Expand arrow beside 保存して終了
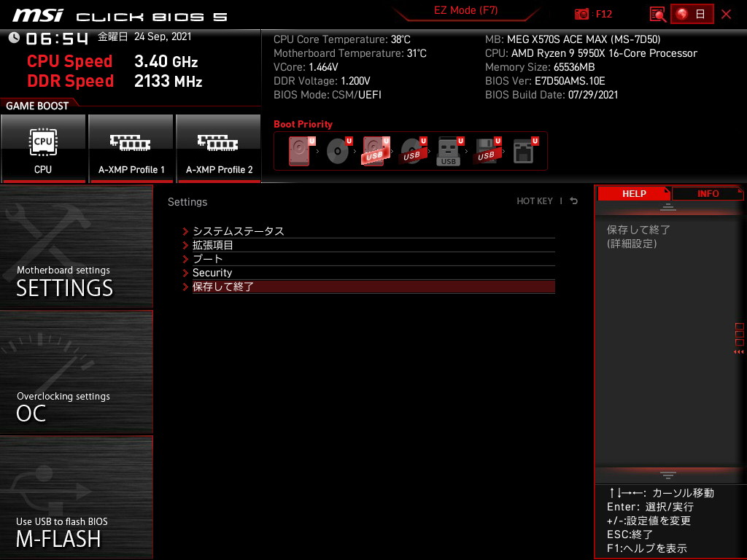Image resolution: width=747 pixels, height=560 pixels. pyautogui.click(x=185, y=287)
